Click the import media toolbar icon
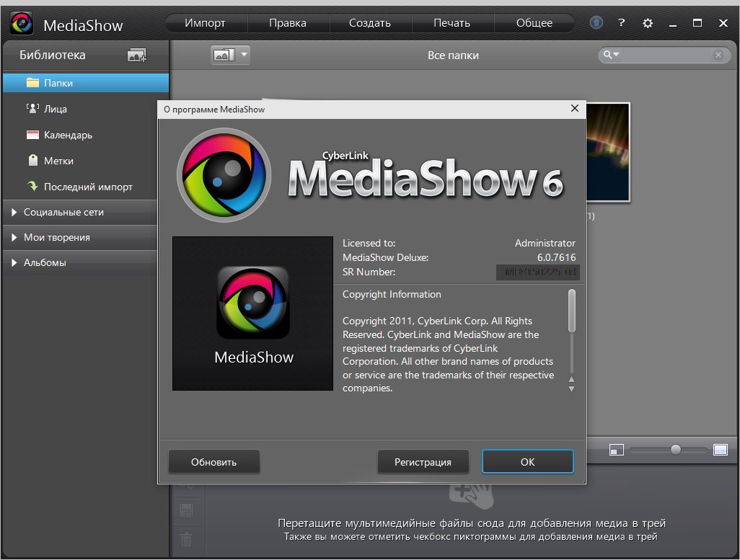 pos(224,55)
